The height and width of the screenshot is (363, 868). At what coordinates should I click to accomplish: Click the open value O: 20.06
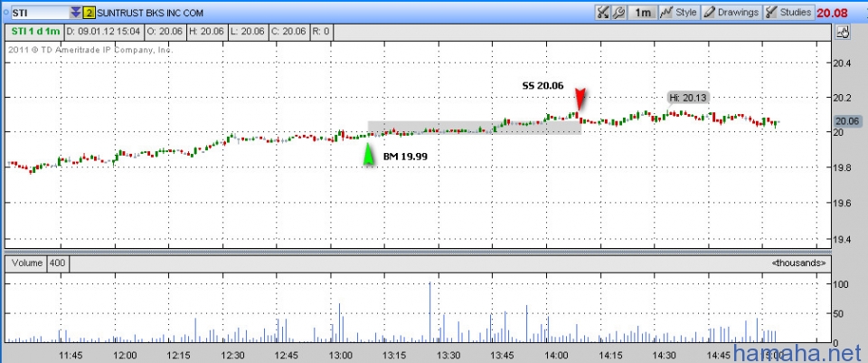click(165, 32)
